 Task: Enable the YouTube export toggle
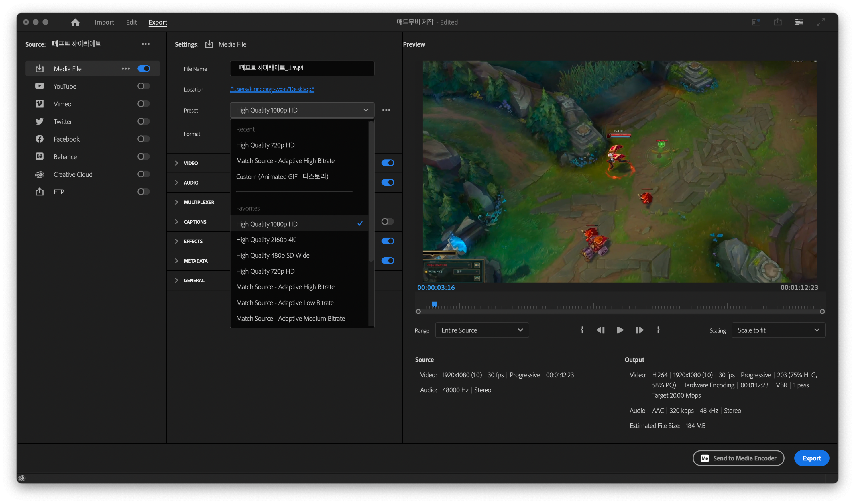143,86
